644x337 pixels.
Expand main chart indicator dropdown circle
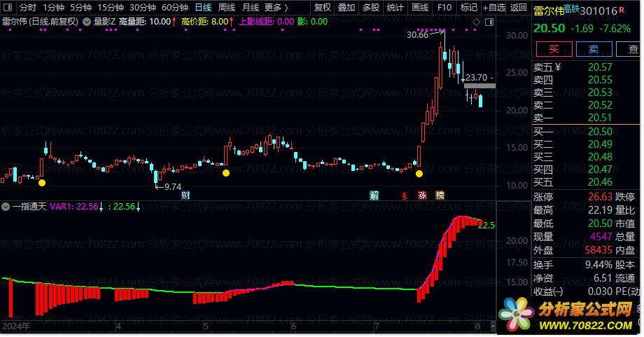[87, 22]
